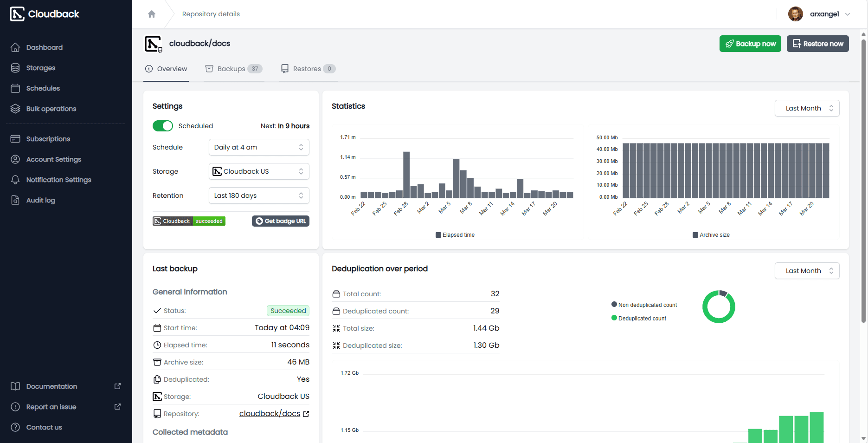868x443 pixels.
Task: Click the Deduplicated copy icon
Action: (157, 379)
